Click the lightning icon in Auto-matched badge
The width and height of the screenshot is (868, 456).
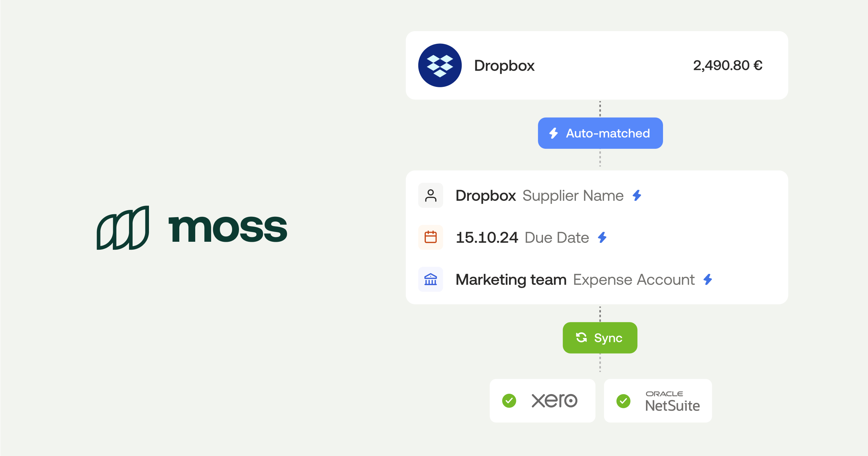[553, 133]
